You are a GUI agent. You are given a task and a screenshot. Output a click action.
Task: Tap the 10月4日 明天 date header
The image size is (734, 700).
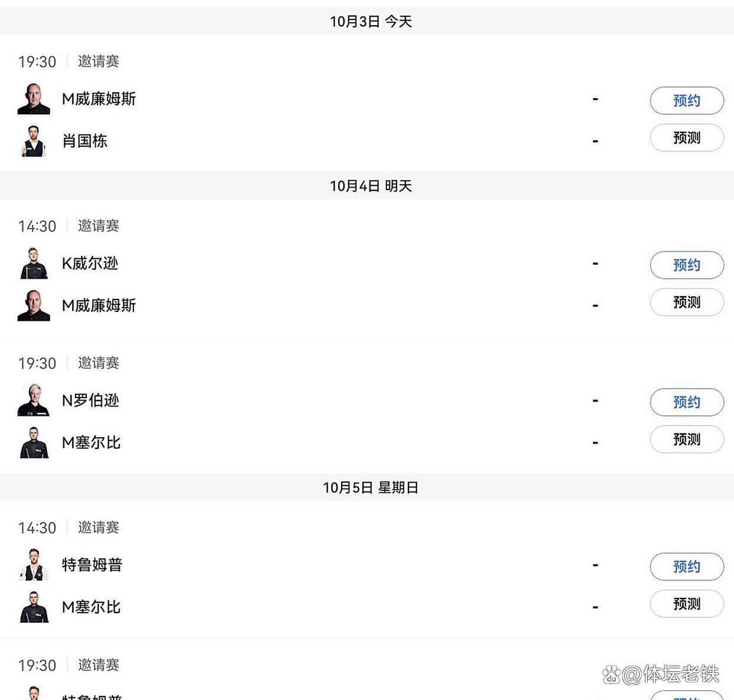[371, 186]
